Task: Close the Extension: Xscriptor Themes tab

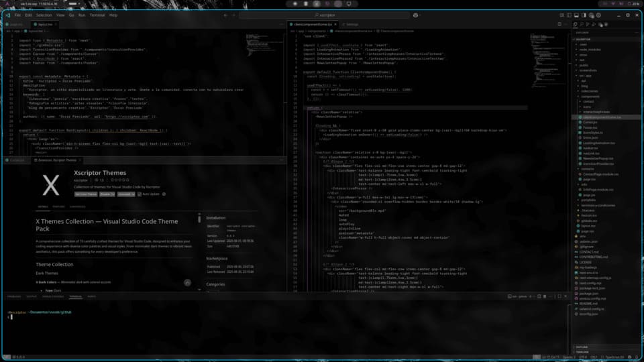Action: point(80,160)
